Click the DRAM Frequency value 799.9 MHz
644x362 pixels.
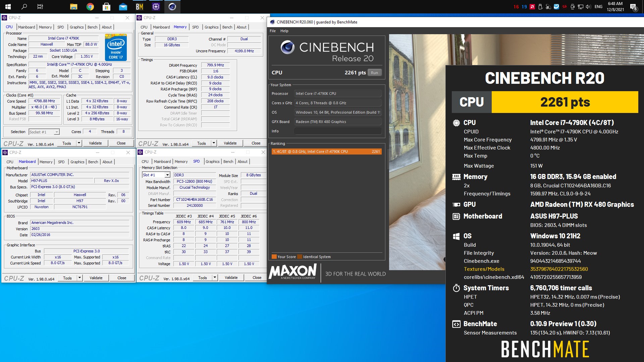(215, 65)
